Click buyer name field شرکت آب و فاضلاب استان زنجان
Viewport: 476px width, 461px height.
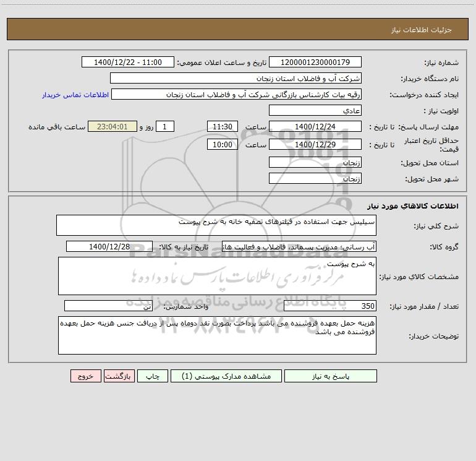pyautogui.click(x=236, y=78)
